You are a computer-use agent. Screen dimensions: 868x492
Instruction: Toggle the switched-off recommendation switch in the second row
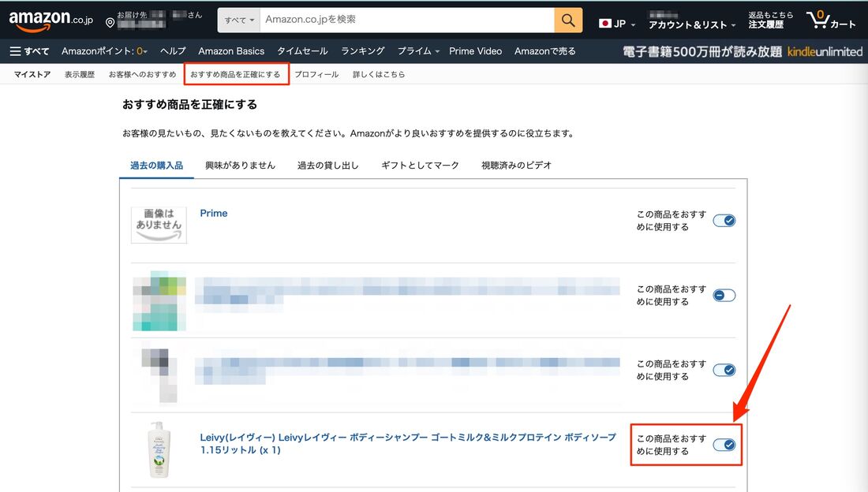tap(724, 296)
